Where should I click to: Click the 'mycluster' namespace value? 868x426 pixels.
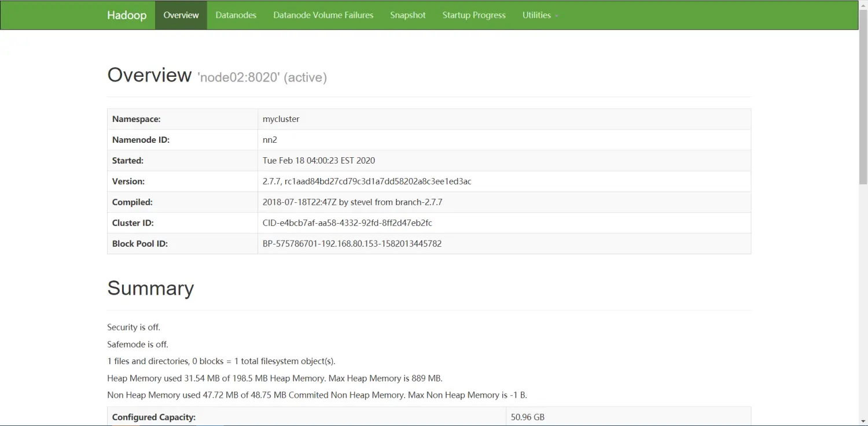[281, 119]
